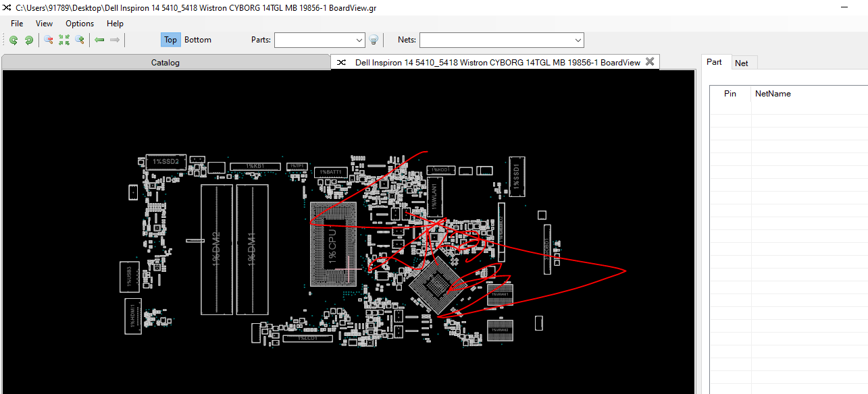Click the fit-to-window arrows icon

(x=64, y=40)
